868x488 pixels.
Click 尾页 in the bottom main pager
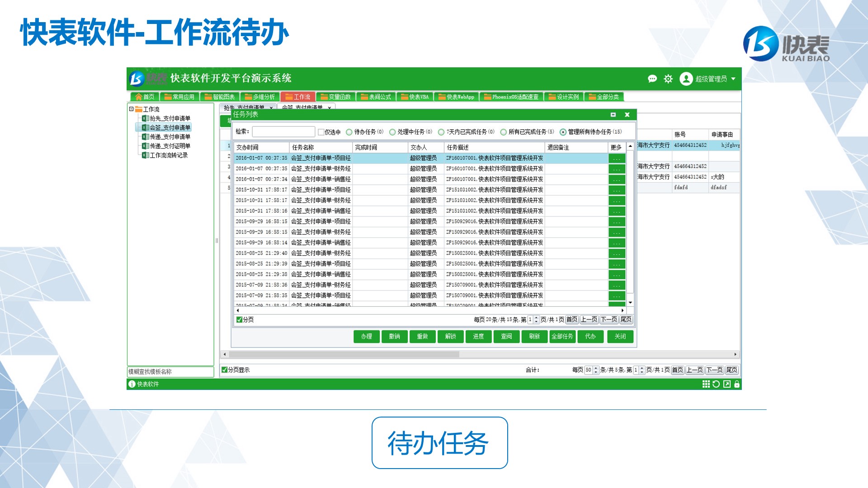pyautogui.click(x=732, y=370)
